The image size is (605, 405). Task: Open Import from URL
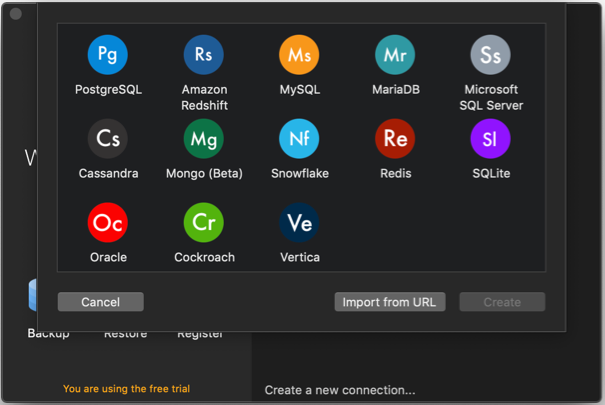point(390,302)
